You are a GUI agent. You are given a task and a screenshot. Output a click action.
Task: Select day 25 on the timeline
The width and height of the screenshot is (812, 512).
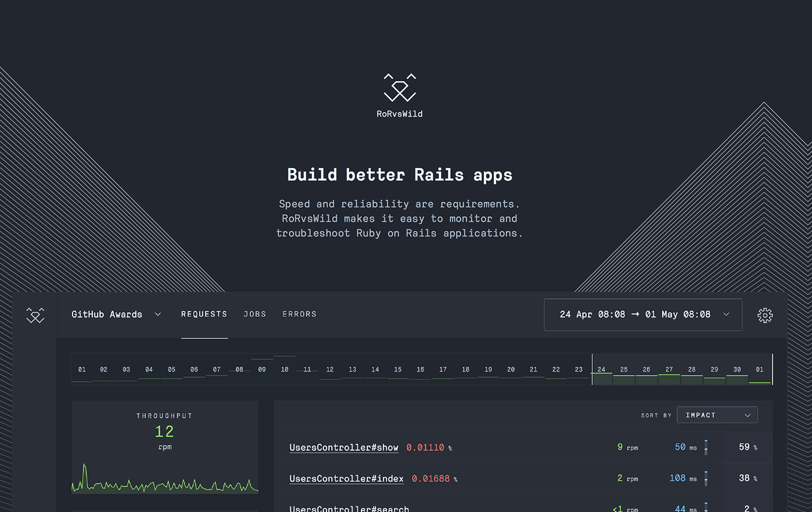(x=624, y=369)
